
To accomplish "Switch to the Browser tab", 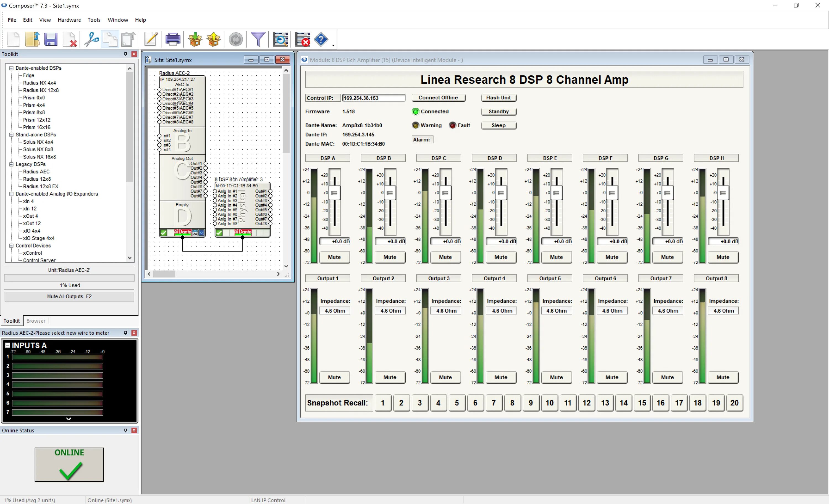I will pyautogui.click(x=36, y=321).
